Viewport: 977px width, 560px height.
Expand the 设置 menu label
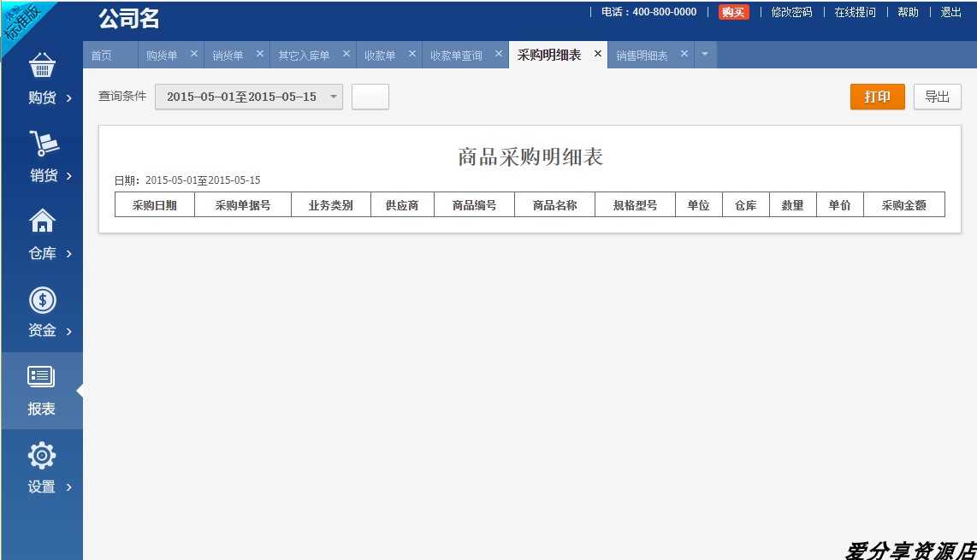(42, 486)
